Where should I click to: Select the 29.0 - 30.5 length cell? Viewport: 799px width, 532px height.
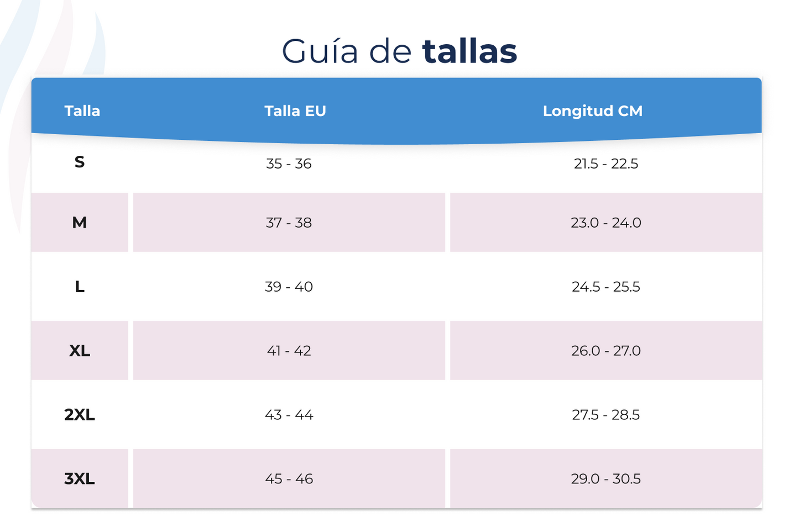pos(605,479)
